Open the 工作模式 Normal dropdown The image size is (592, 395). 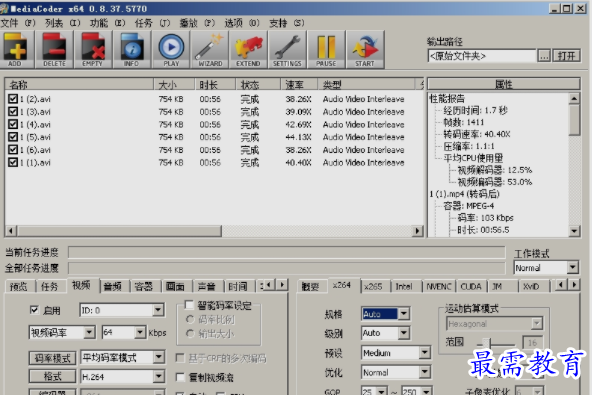point(546,268)
